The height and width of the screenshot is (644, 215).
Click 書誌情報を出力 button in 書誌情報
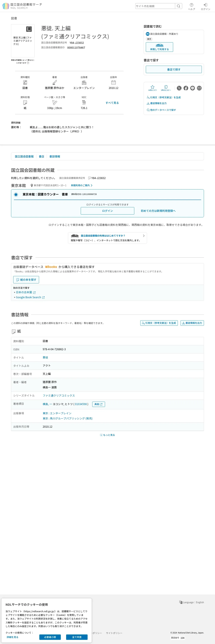pos(192,323)
